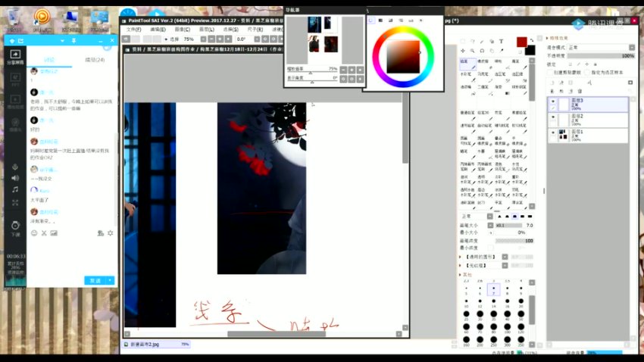Select the hand pan tool
Viewport: 644px width, 362px height.
tap(492, 51)
